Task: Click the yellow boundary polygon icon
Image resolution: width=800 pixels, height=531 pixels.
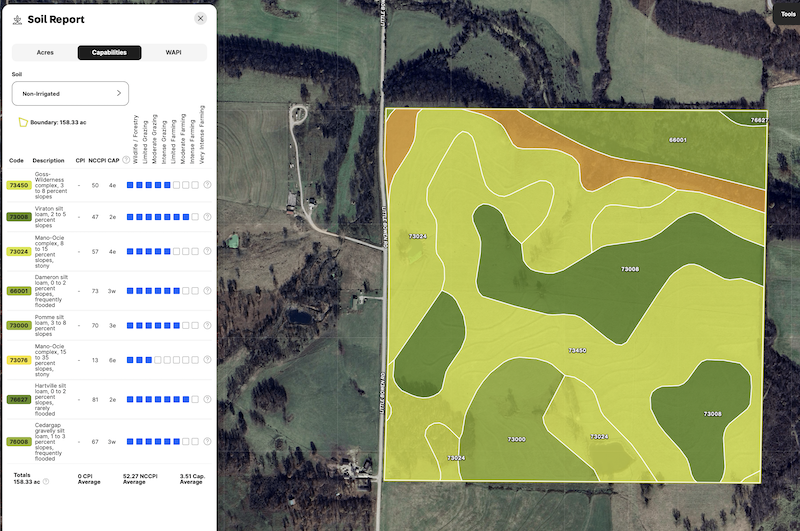Action: pyautogui.click(x=21, y=122)
